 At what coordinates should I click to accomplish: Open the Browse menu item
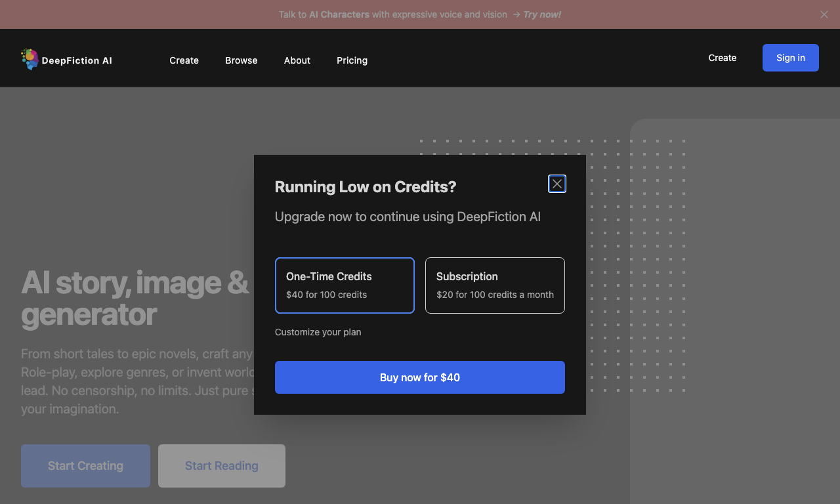pyautogui.click(x=241, y=60)
